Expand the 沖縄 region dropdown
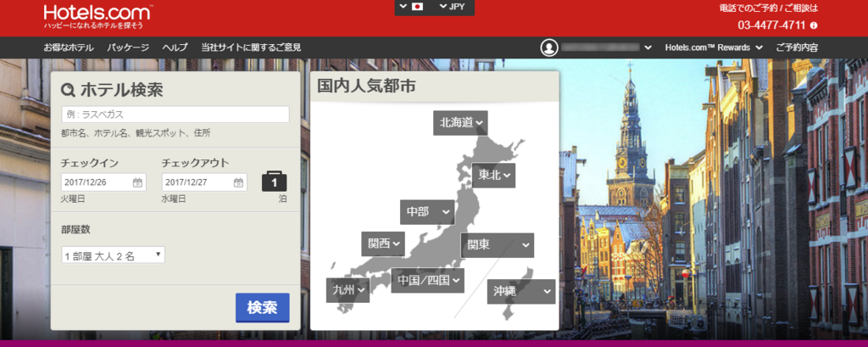This screenshot has width=868, height=347. (x=521, y=292)
